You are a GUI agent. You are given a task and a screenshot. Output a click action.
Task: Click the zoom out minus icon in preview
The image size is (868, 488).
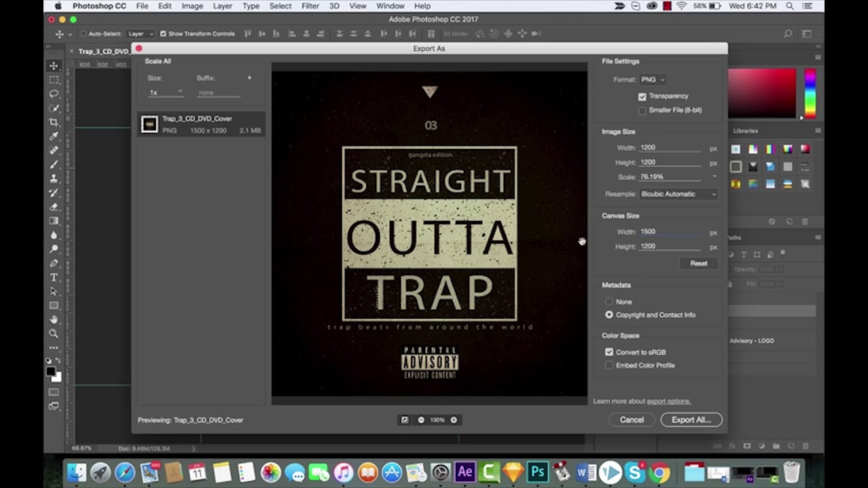point(421,420)
